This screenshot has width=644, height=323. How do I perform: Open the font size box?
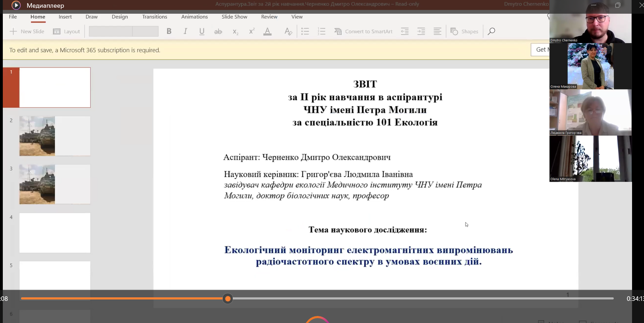(x=145, y=31)
